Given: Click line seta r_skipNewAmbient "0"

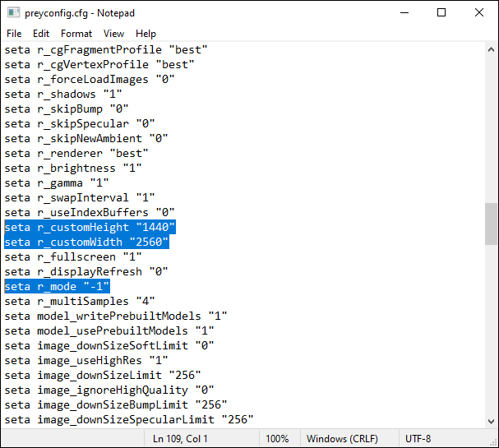Looking at the screenshot, I should 86,138.
